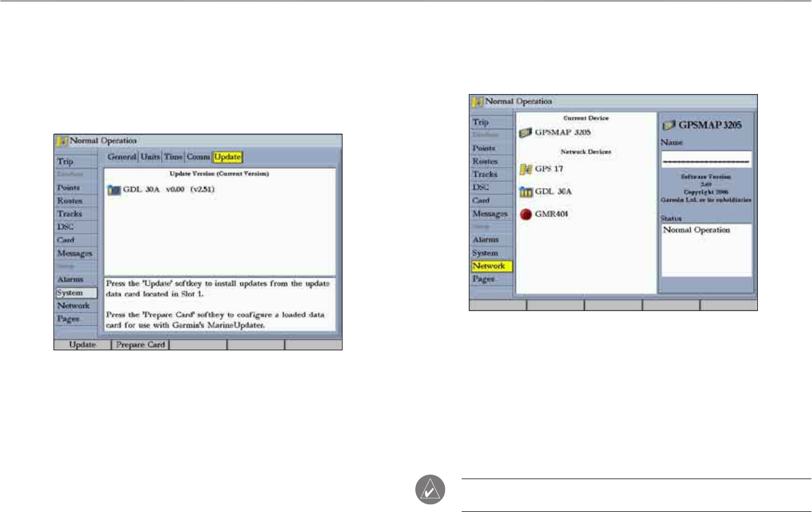Open Tracks tab in the Network screen
The height and width of the screenshot is (512, 812).
point(491,175)
